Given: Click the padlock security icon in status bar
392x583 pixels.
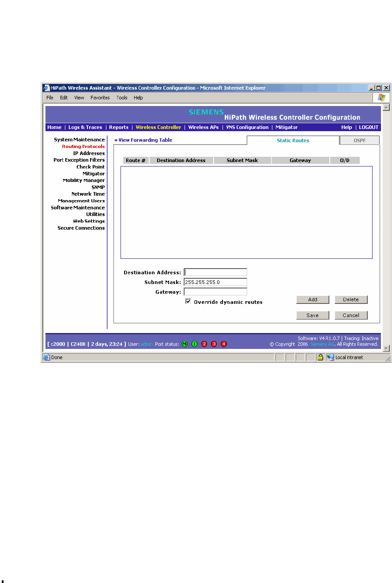Looking at the screenshot, I should (x=320, y=357).
